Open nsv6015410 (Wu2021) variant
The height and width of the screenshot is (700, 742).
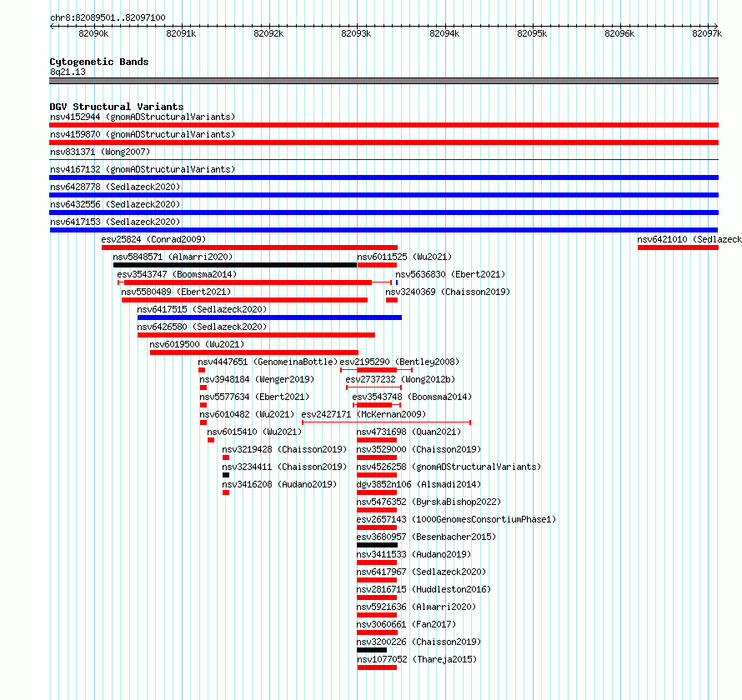(254, 432)
